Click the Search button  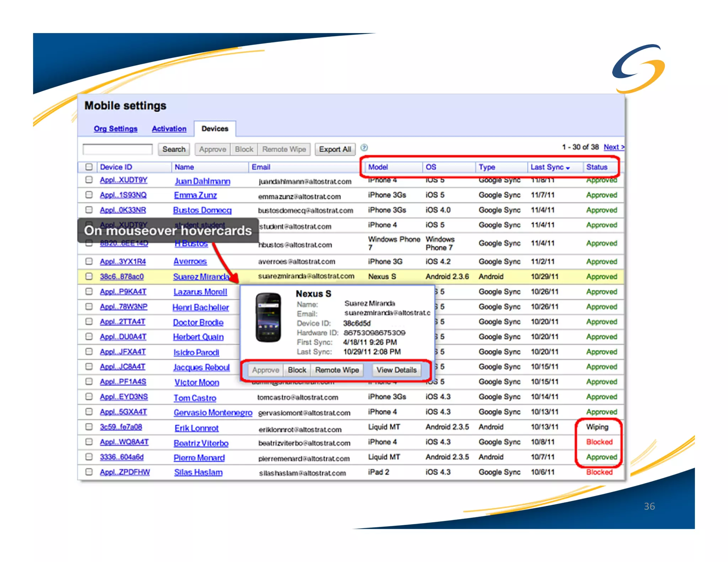174,149
